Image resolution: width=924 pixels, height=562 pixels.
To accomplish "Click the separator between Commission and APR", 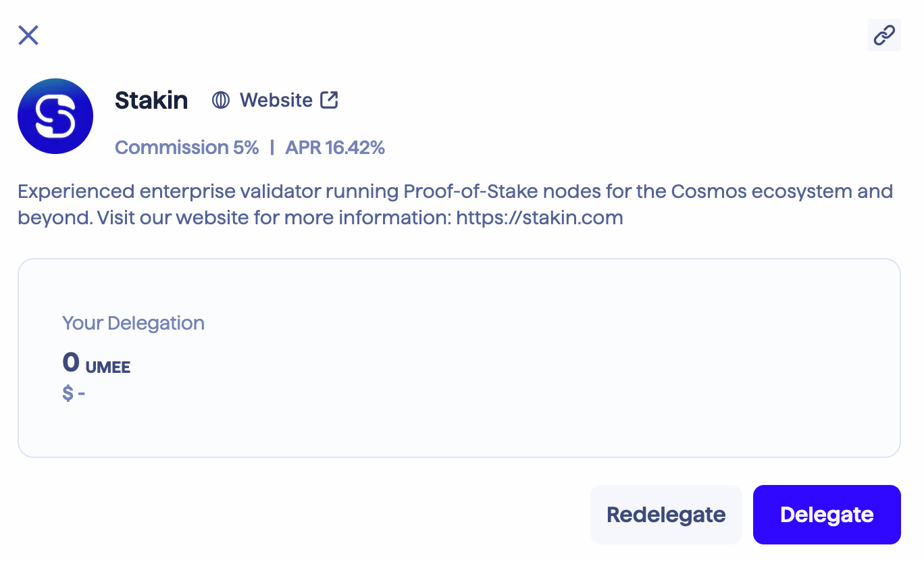I will (272, 148).
